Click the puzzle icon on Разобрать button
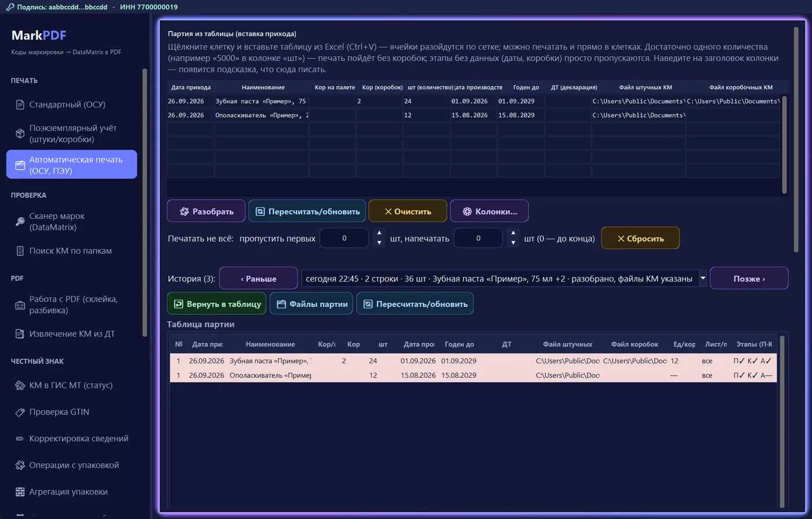The height and width of the screenshot is (519, 812). (184, 211)
